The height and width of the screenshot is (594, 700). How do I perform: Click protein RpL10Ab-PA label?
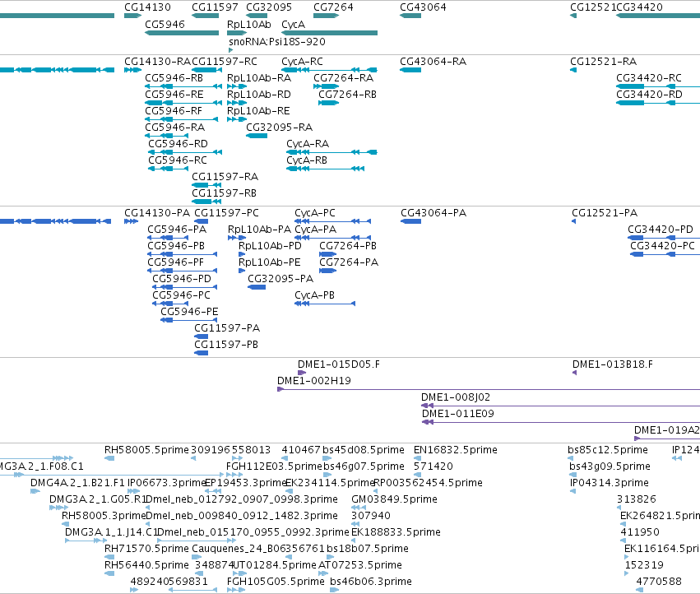tap(259, 230)
